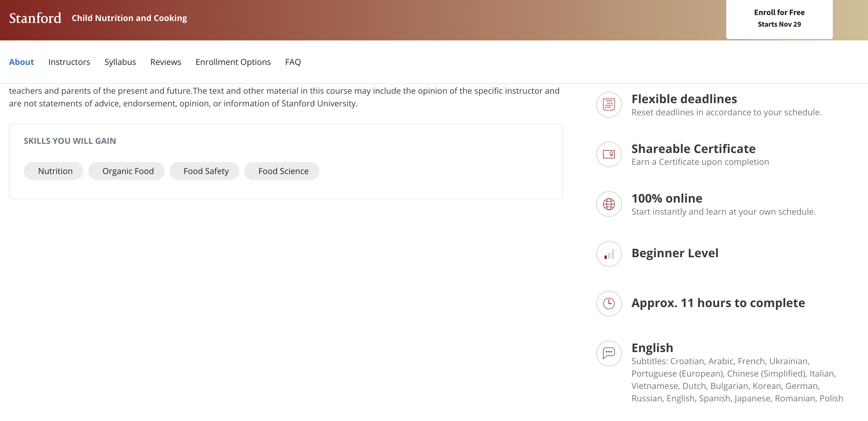Click the clock icon for hours to complete
The image size is (868, 421).
pos(608,304)
